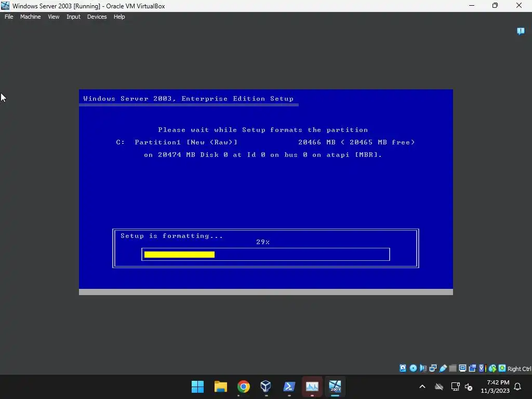The height and width of the screenshot is (399, 532).
Task: Click the 29% progress text
Action: [x=263, y=242]
